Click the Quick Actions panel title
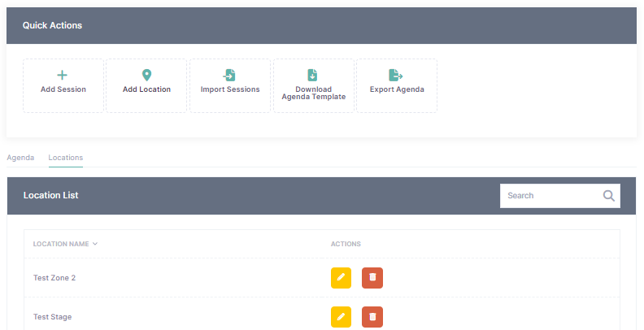Viewport: 644px width, 330px height. [x=52, y=25]
